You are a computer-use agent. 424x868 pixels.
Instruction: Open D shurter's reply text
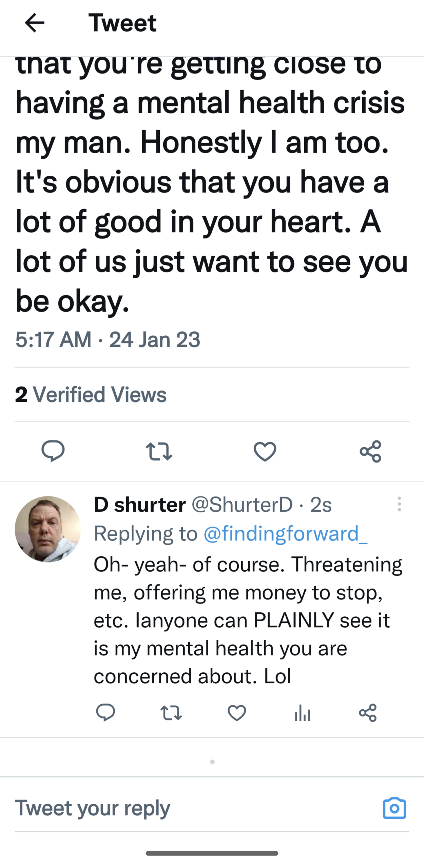point(248,620)
